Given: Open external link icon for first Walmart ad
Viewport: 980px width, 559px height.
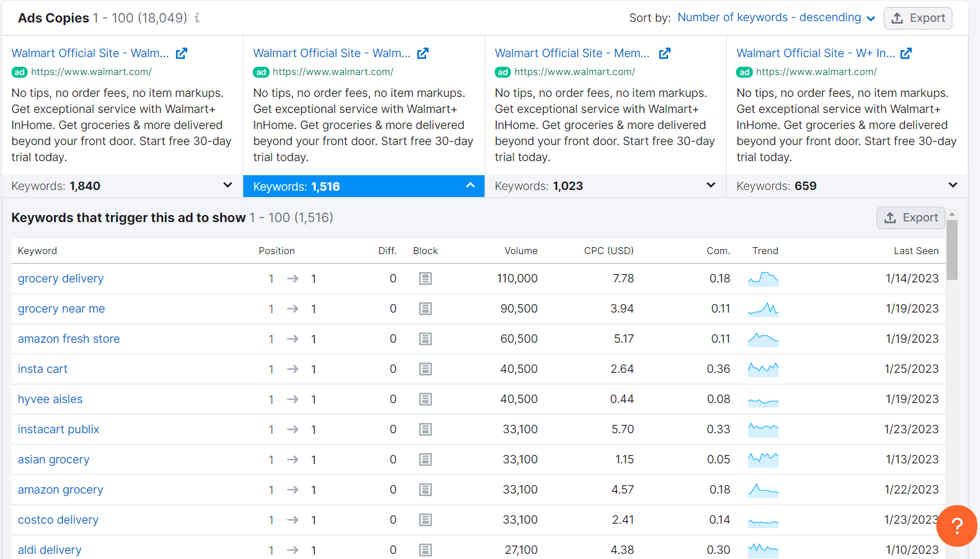Looking at the screenshot, I should pyautogui.click(x=182, y=53).
